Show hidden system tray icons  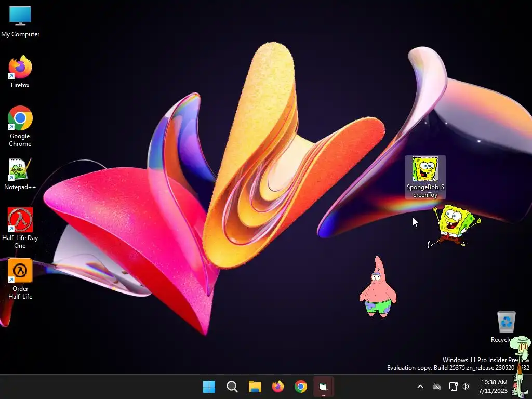pyautogui.click(x=420, y=387)
